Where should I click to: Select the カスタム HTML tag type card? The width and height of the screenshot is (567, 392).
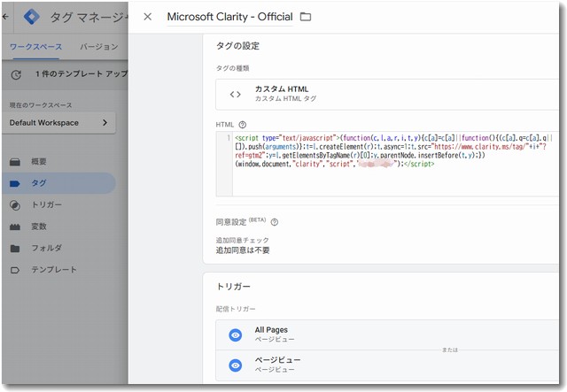point(387,95)
